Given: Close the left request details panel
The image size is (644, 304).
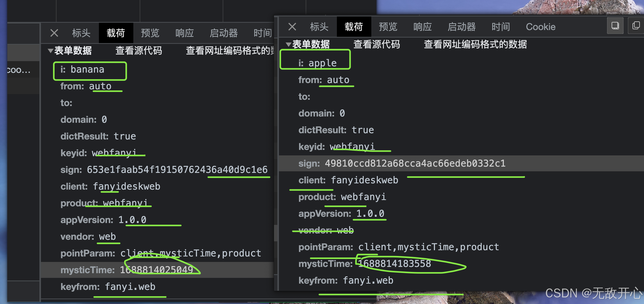Looking at the screenshot, I should click(x=54, y=33).
